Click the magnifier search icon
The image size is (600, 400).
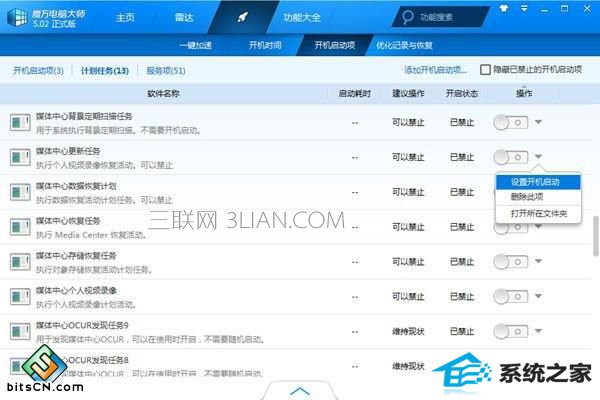point(408,17)
